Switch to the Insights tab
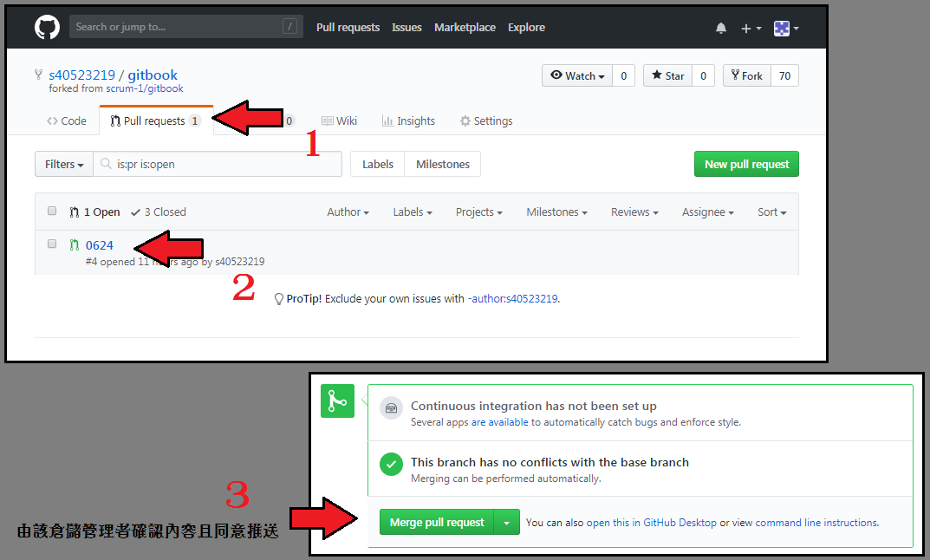 [408, 121]
